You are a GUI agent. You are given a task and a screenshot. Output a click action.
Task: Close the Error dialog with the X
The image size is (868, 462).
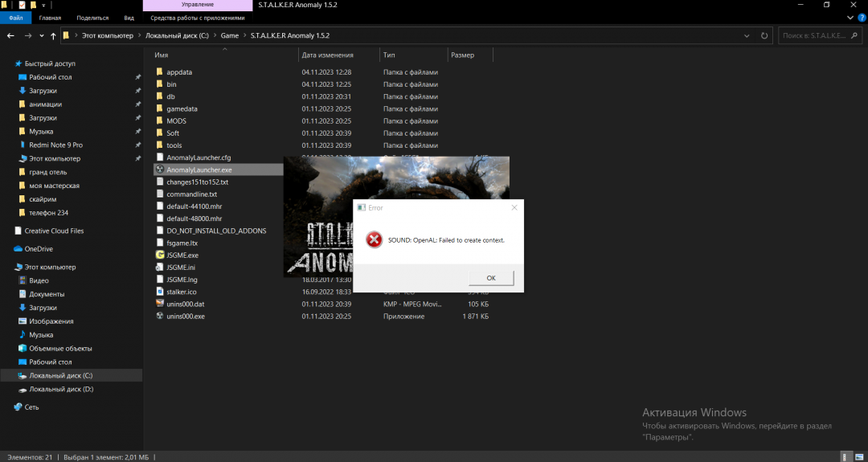[514, 207]
